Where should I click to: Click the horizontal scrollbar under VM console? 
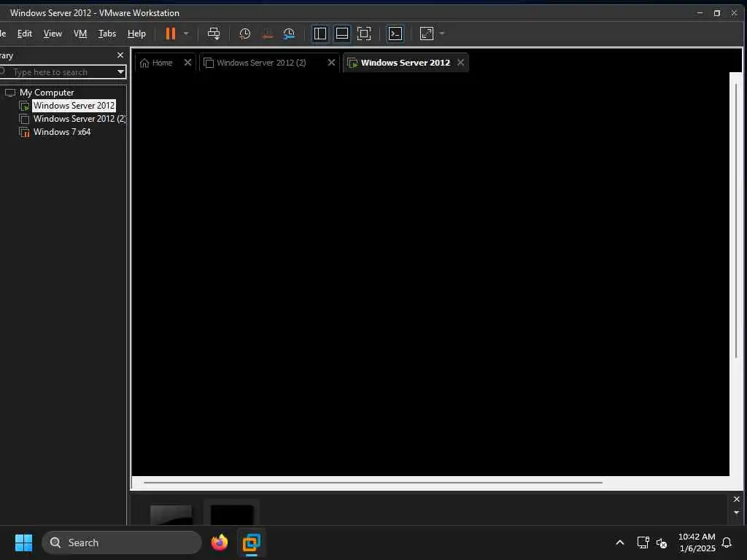373,483
